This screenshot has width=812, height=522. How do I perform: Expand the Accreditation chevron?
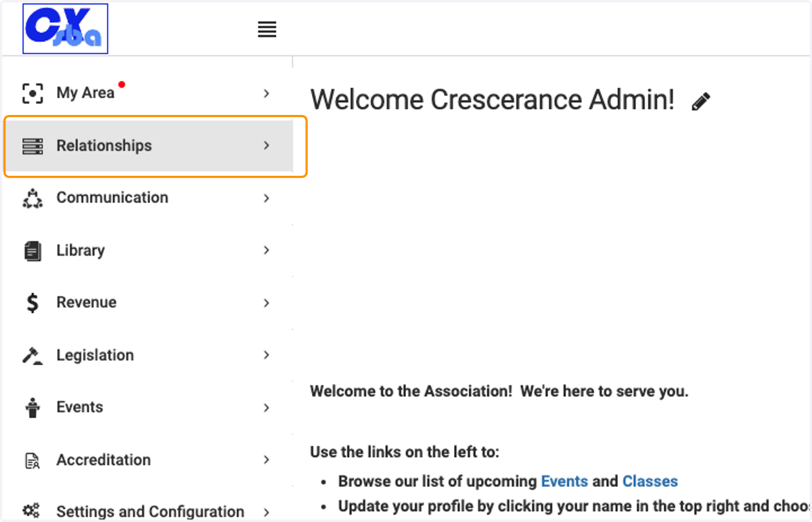click(x=267, y=460)
